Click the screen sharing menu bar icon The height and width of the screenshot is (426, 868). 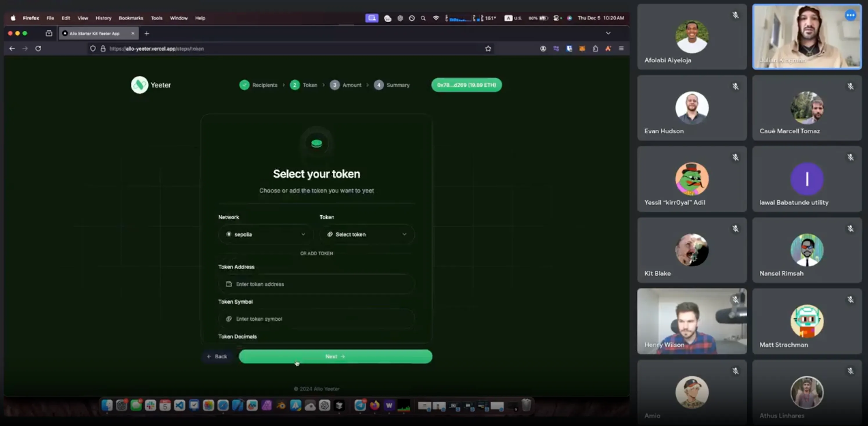click(x=372, y=18)
